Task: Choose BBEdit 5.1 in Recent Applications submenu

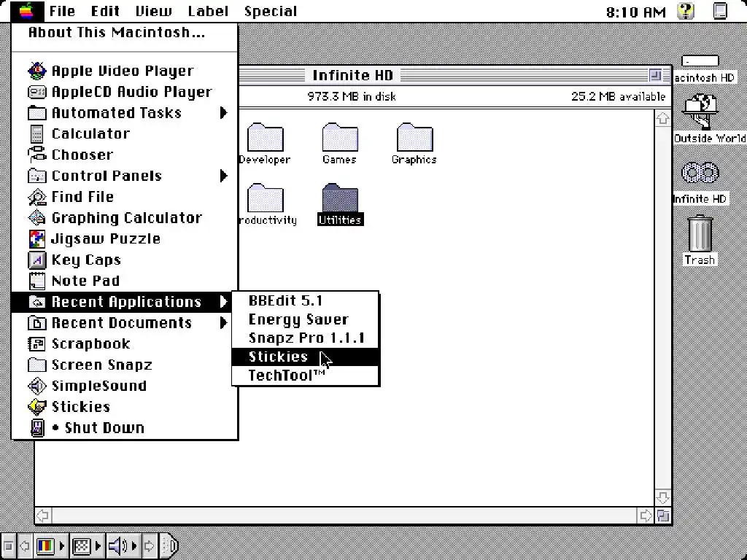Action: (x=305, y=300)
